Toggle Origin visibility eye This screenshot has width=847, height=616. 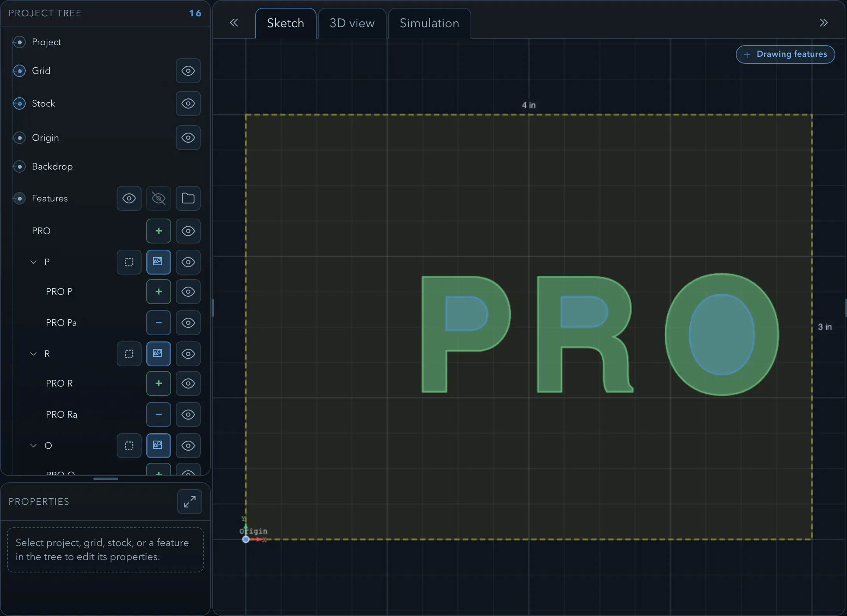click(188, 138)
